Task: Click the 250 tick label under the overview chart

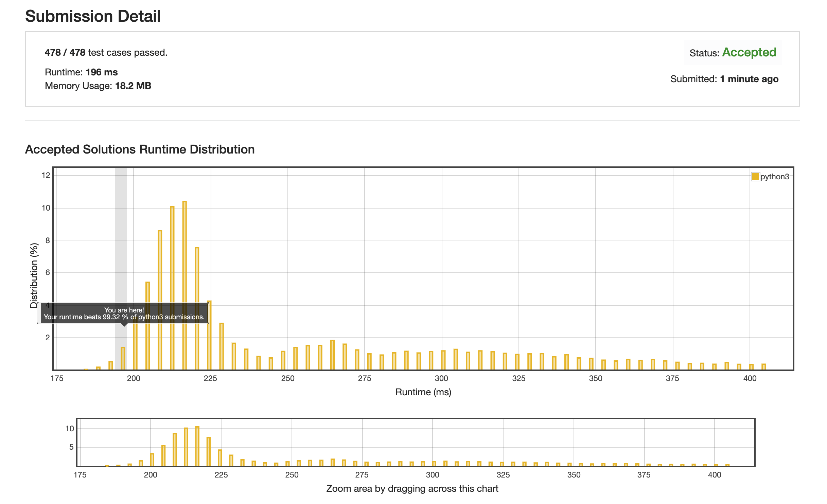Action: point(292,475)
